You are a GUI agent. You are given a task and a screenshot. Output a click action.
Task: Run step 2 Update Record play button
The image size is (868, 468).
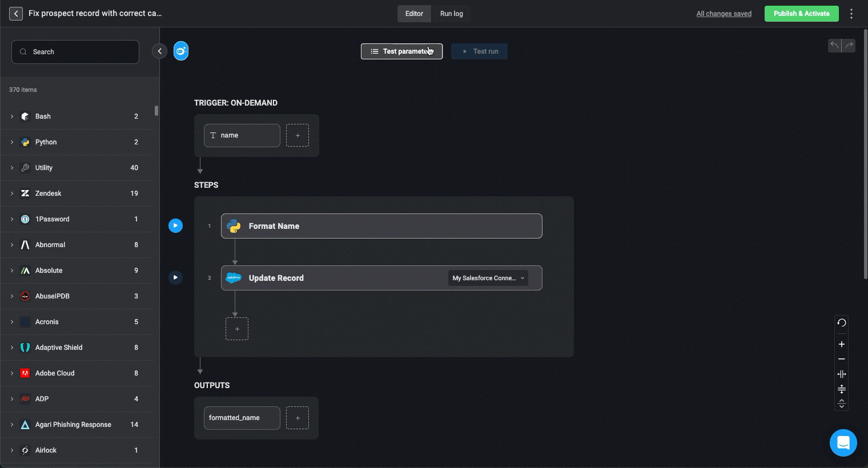(x=175, y=278)
